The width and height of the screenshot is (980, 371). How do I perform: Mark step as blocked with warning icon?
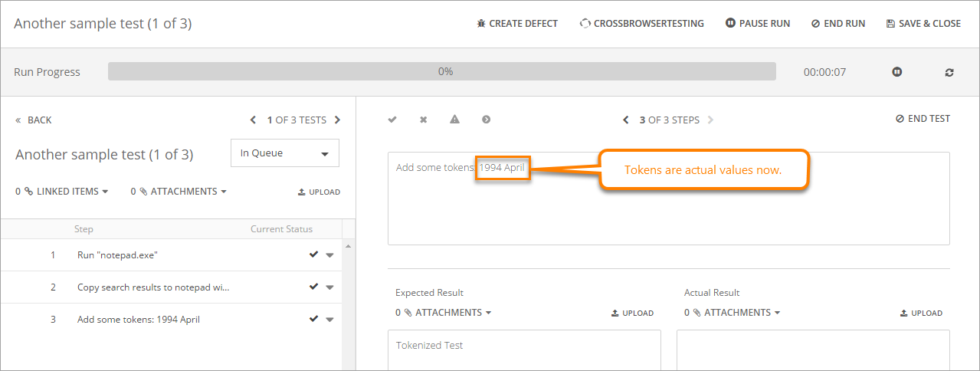(x=454, y=120)
